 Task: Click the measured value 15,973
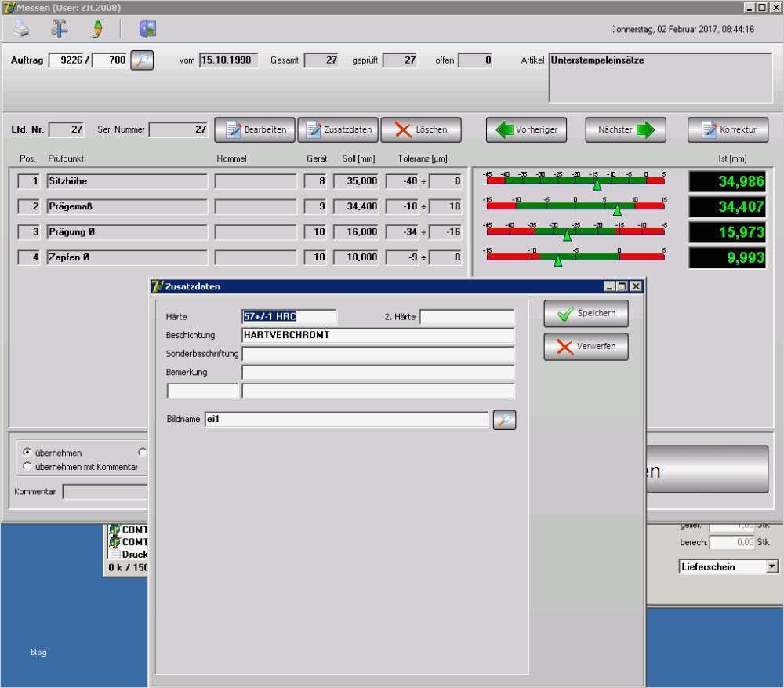coord(728,232)
